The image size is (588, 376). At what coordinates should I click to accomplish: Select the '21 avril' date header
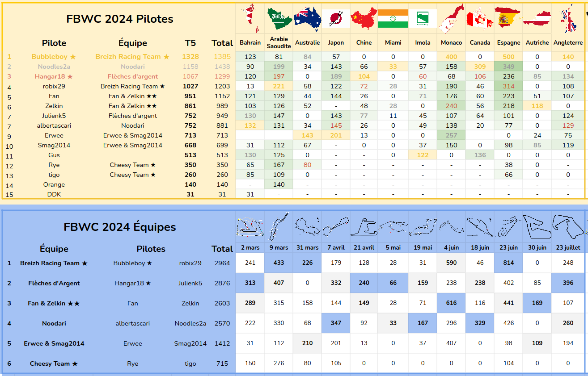[x=364, y=247]
